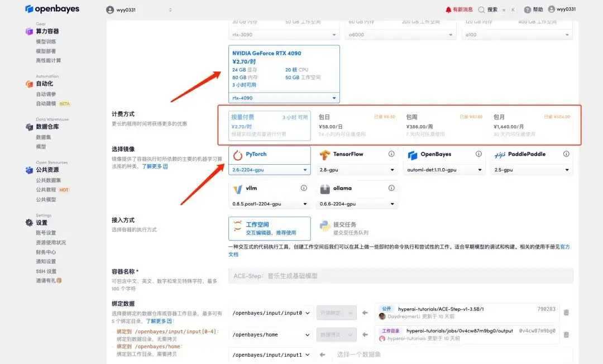Click the arrow beside /openbayes/input/input1 binding
The width and height of the screenshot is (603, 364).
(322, 355)
